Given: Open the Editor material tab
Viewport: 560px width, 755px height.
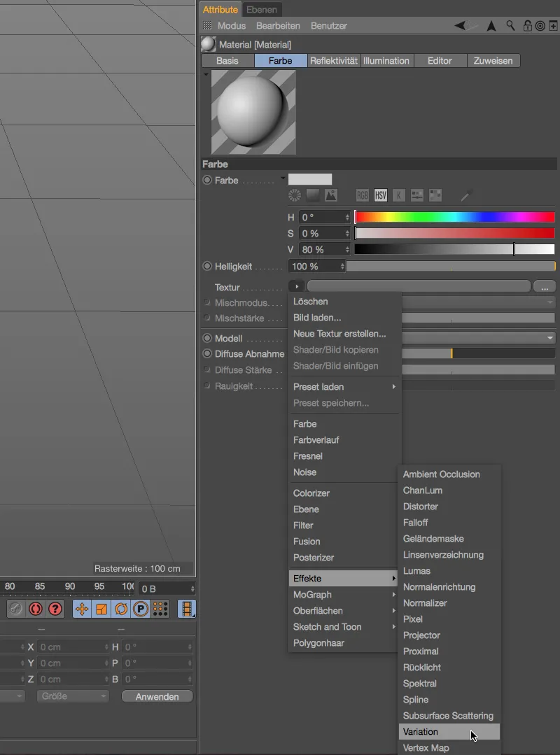Looking at the screenshot, I should 440,61.
